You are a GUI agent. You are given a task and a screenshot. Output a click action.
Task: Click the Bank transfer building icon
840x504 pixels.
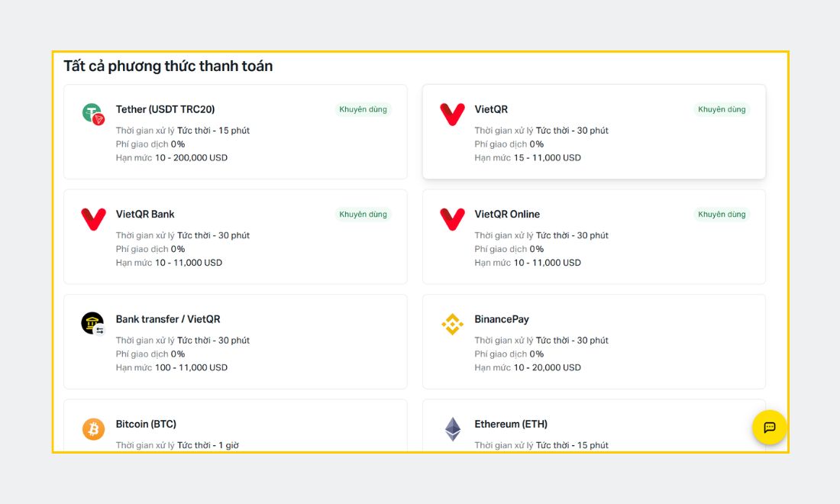point(93,324)
